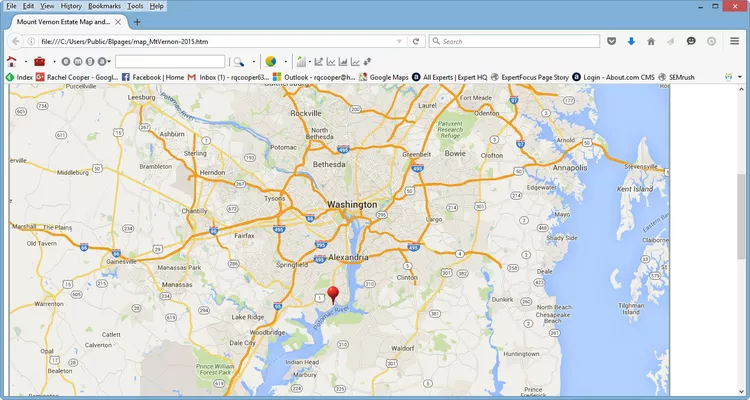Open the Google Maps bookmark
The width and height of the screenshot is (750, 400).
(385, 77)
